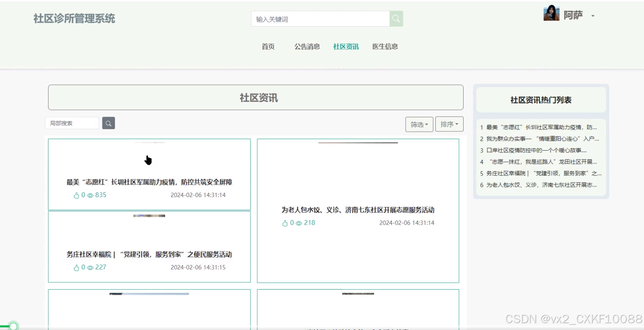The image size is (644, 330).
Task: Like the 济南七东社区 article via thumbs-up
Action: point(285,223)
